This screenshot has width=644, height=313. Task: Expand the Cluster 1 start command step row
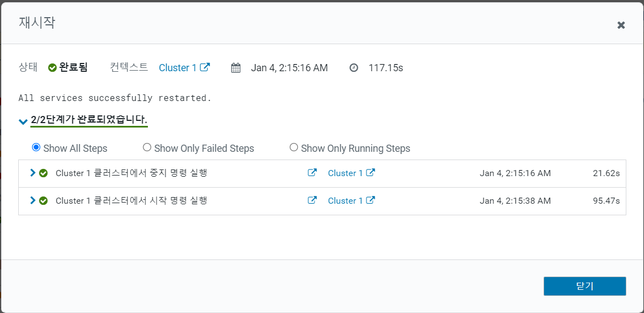pos(33,200)
